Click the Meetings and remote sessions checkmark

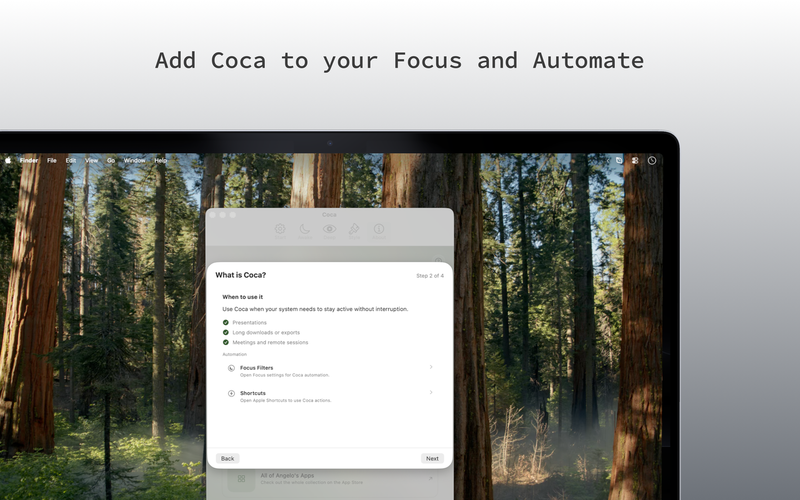(226, 342)
